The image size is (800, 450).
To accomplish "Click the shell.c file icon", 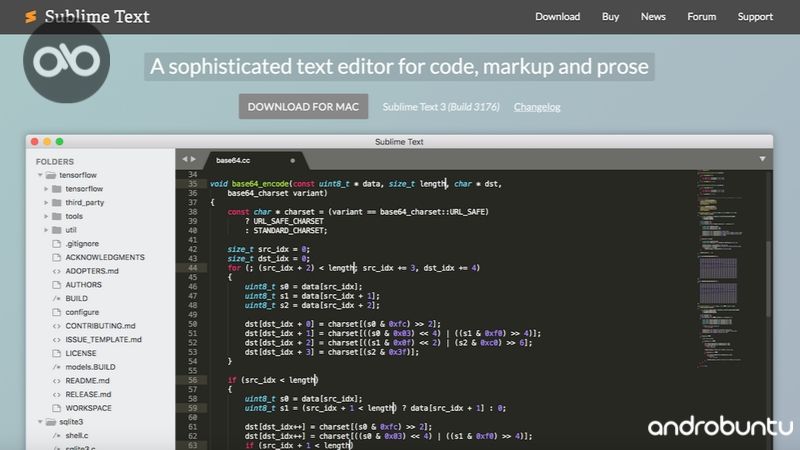I will click(x=57, y=436).
